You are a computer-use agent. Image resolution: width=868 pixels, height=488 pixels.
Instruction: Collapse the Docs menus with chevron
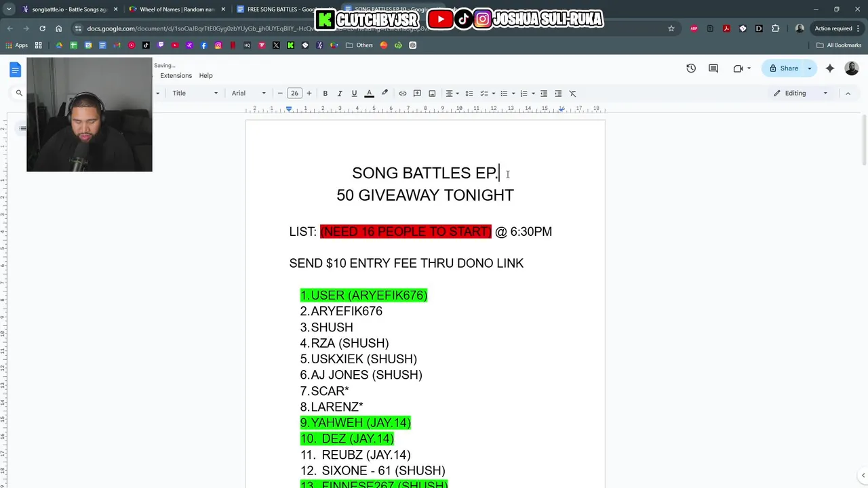[x=848, y=93]
